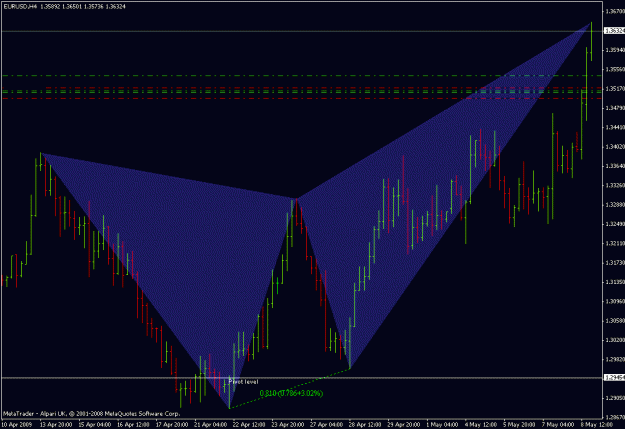Viewport: 625px width, 429px height.
Task: Click the 8 May 12:00 time label
Action: pyautogui.click(x=596, y=425)
